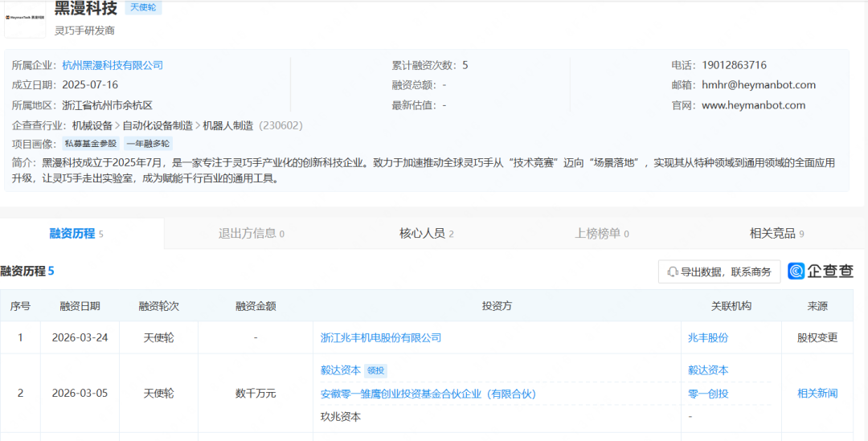
Task: Click 序号 column header
Action: (x=20, y=306)
